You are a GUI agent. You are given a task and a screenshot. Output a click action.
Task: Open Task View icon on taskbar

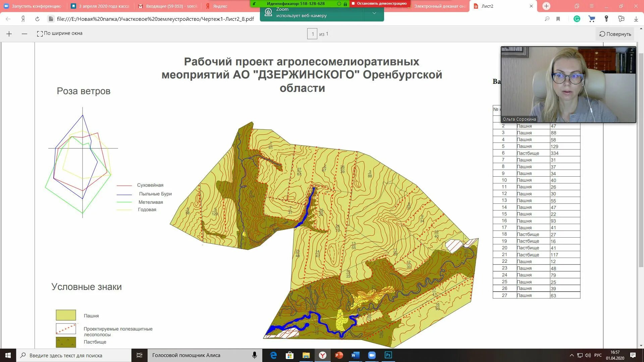click(139, 355)
